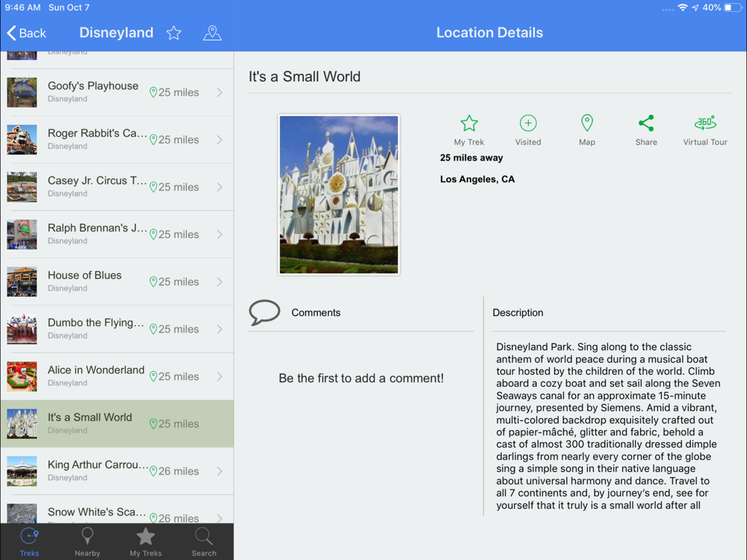747x560 pixels.
Task: Select King Arthur Carrou... list row
Action: (117, 471)
